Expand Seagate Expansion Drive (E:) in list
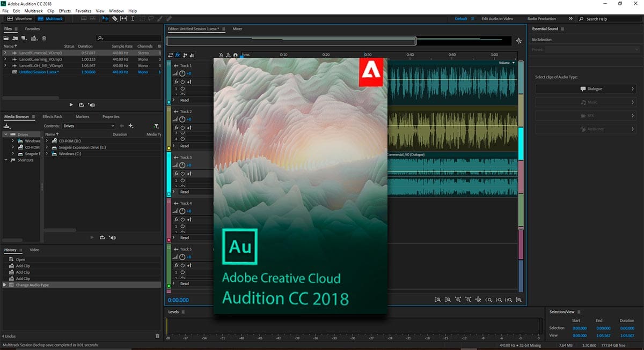Viewport: 644px width, 350px height. pos(47,147)
